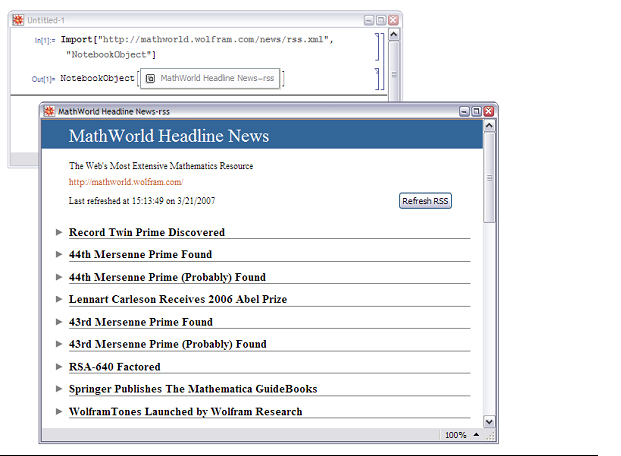Screen dimensions: 621x456
Task: Expand Record Twin Prime Discovered item
Action: (59, 232)
